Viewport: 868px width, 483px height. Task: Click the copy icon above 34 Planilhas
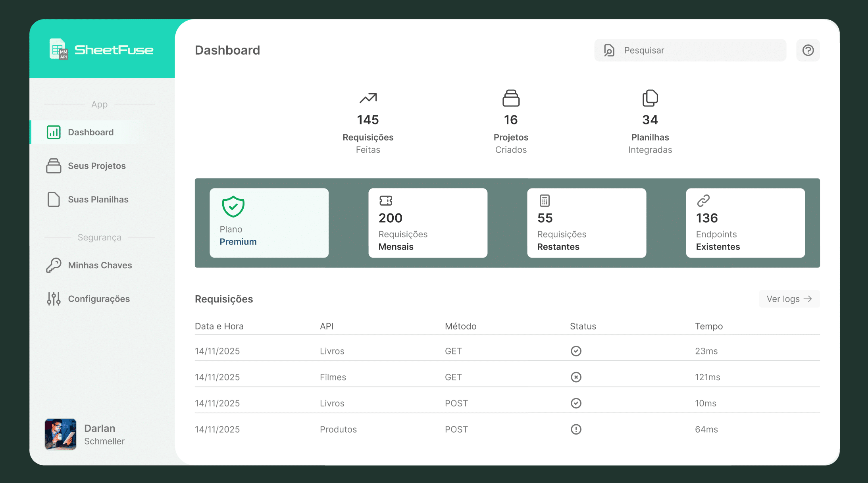[650, 98]
